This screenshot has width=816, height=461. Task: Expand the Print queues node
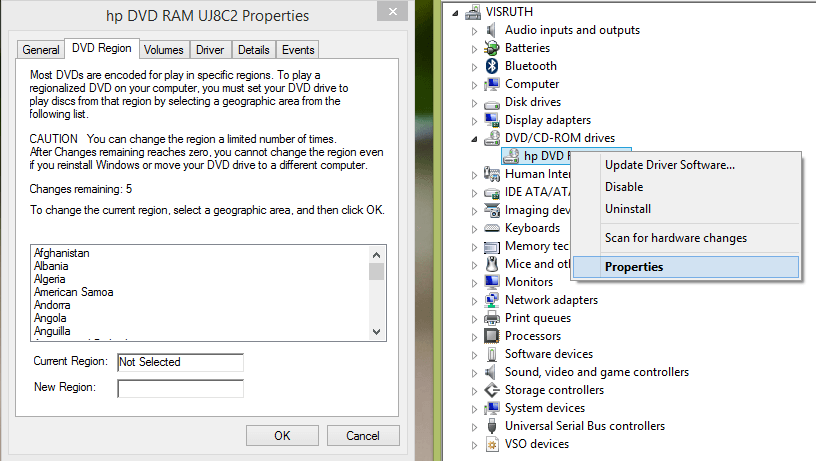(474, 319)
